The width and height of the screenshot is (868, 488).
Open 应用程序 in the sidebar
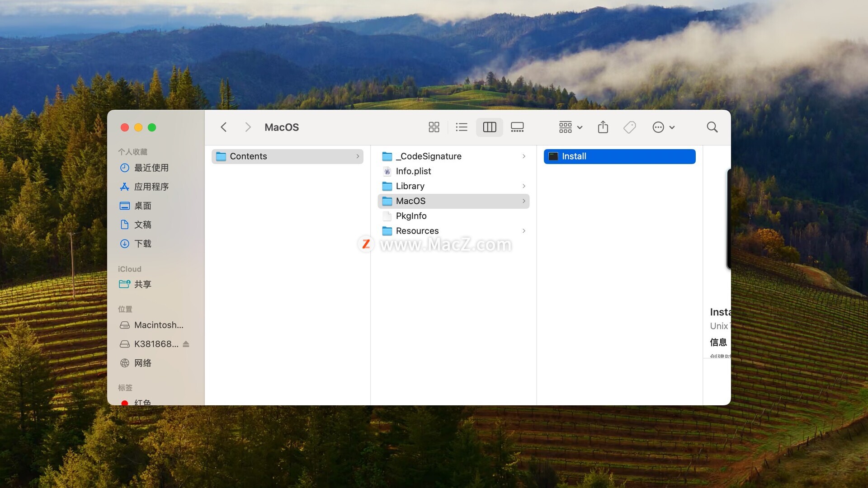[151, 187]
